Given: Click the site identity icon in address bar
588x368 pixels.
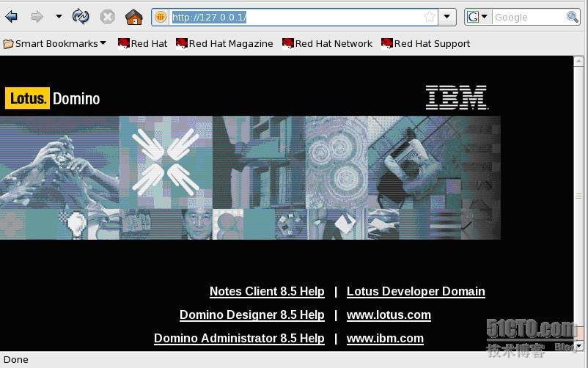Looking at the screenshot, I should pos(161,17).
